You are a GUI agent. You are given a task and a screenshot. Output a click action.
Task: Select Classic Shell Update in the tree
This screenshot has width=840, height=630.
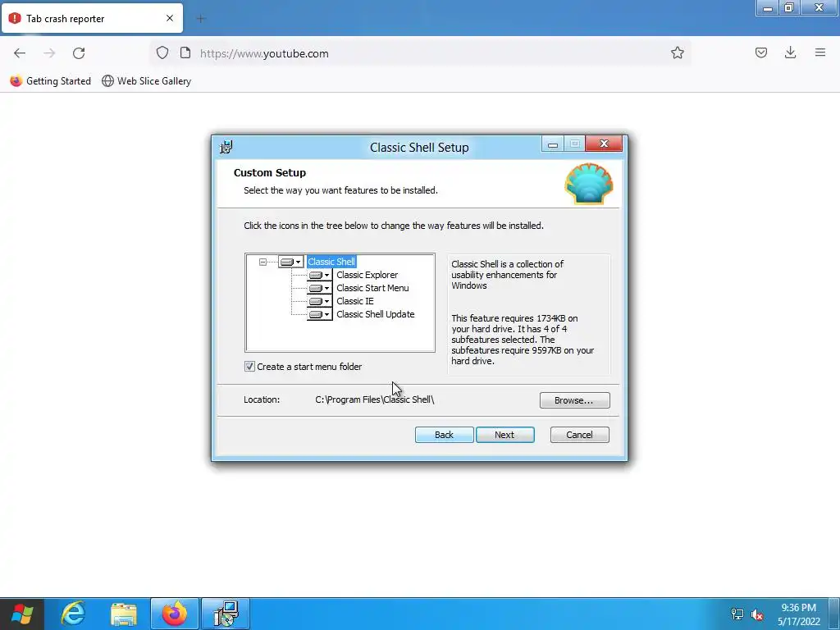[375, 314]
